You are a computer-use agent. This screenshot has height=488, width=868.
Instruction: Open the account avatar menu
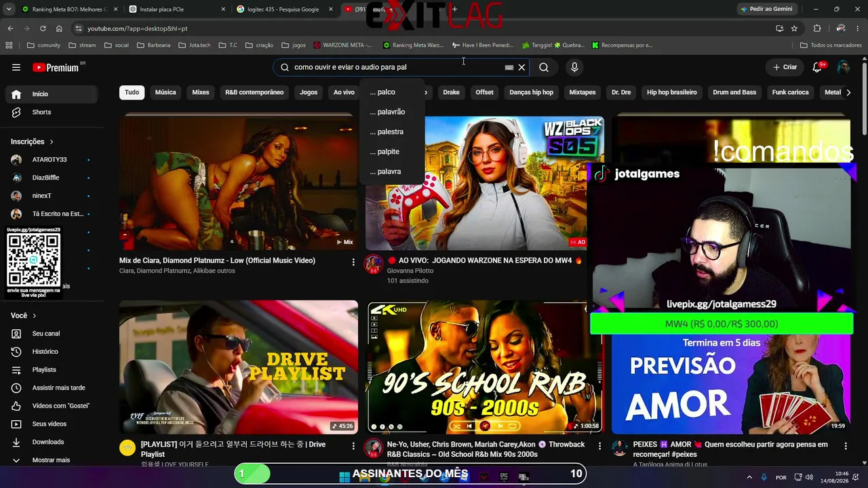(843, 67)
